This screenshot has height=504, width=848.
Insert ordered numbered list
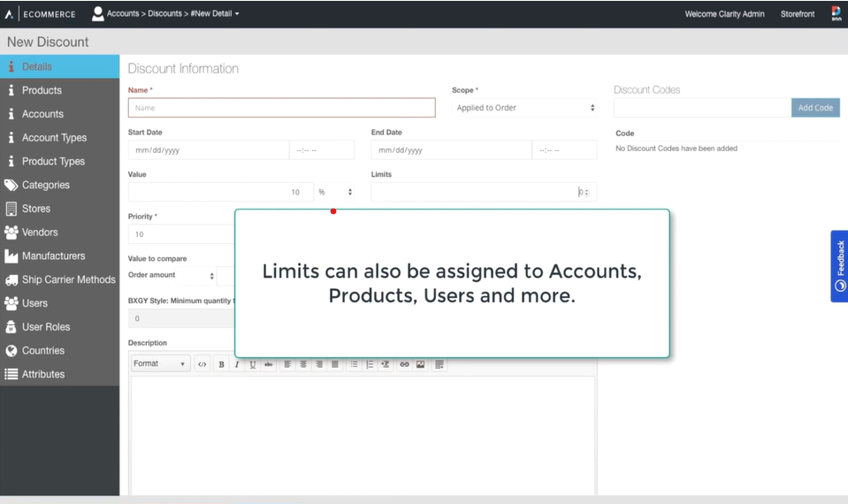tap(370, 364)
